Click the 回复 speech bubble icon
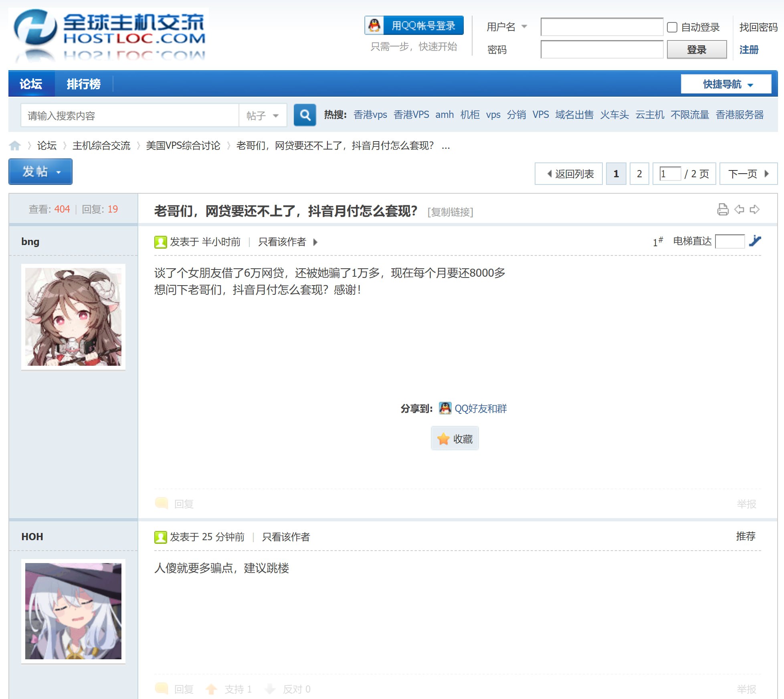This screenshot has width=784, height=699. 162,503
